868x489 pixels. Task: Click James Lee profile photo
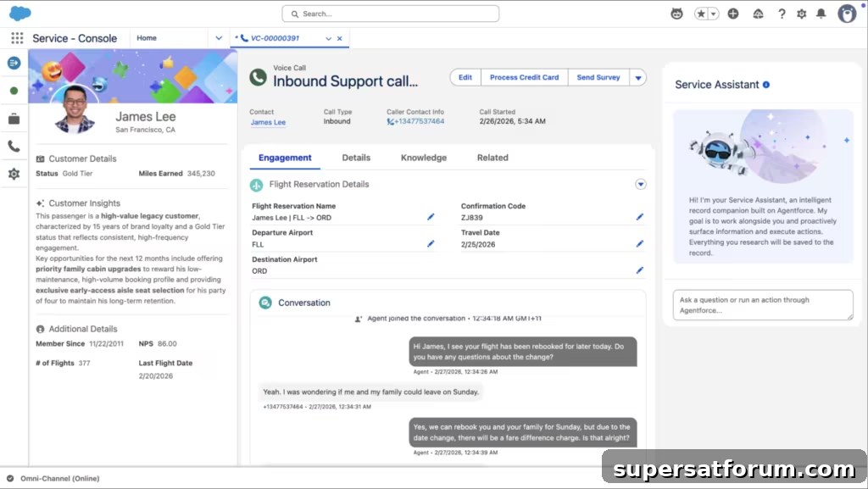coord(75,109)
